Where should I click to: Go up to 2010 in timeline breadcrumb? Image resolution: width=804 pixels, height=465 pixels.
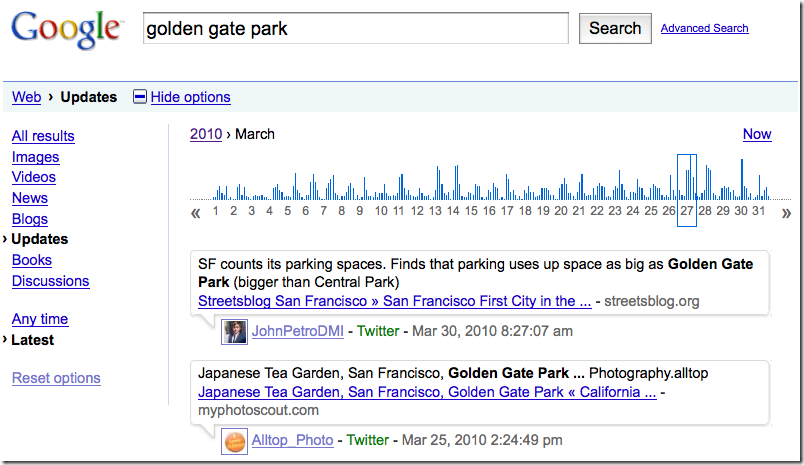(206, 134)
